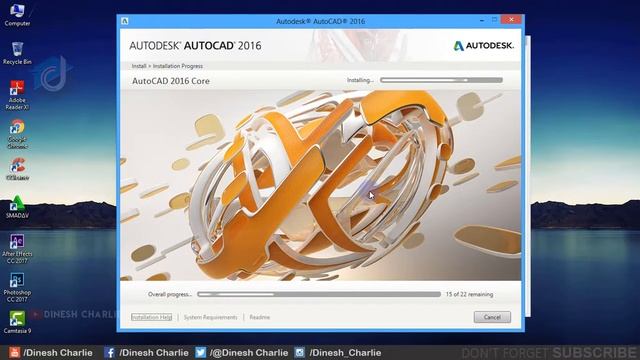The width and height of the screenshot is (640, 360).
Task: Click the AutoCAD 2016 Core installing progress bar
Action: [441, 80]
